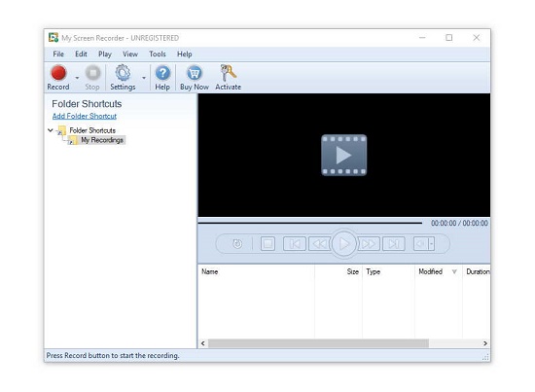The height and width of the screenshot is (392, 535).
Task: Click the horizontal scrollbar thumb
Action: pos(318,343)
